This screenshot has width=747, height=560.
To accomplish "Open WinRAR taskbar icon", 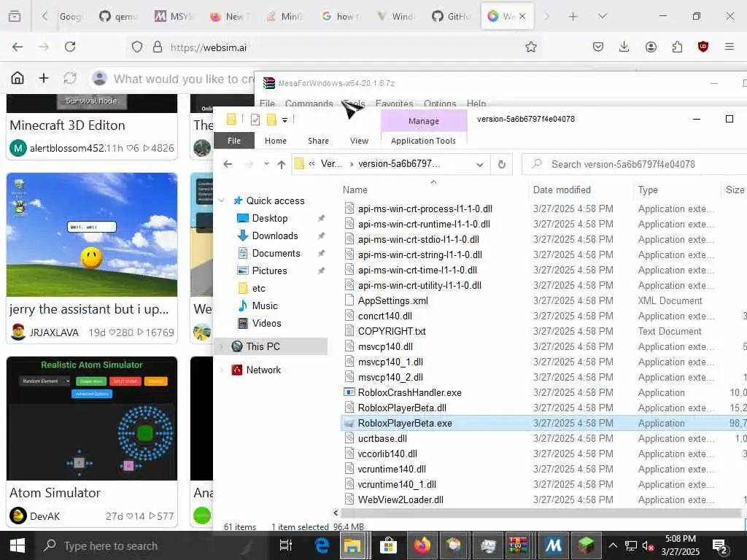I will point(519,545).
